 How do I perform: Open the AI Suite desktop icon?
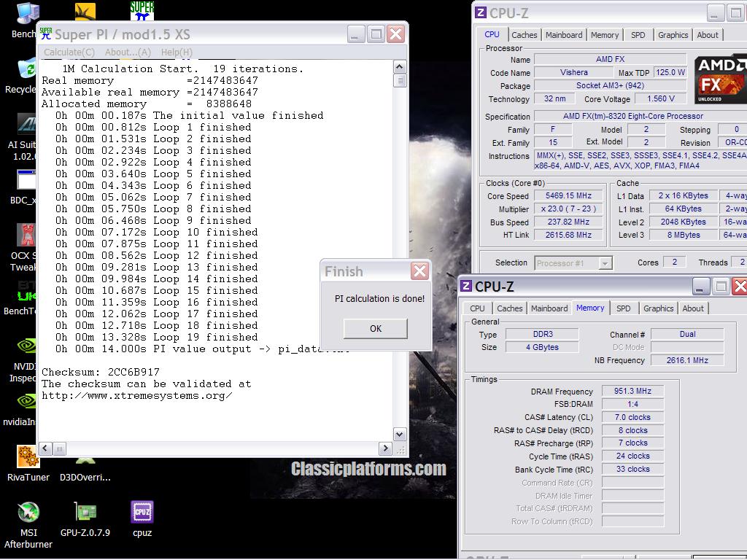point(23,137)
